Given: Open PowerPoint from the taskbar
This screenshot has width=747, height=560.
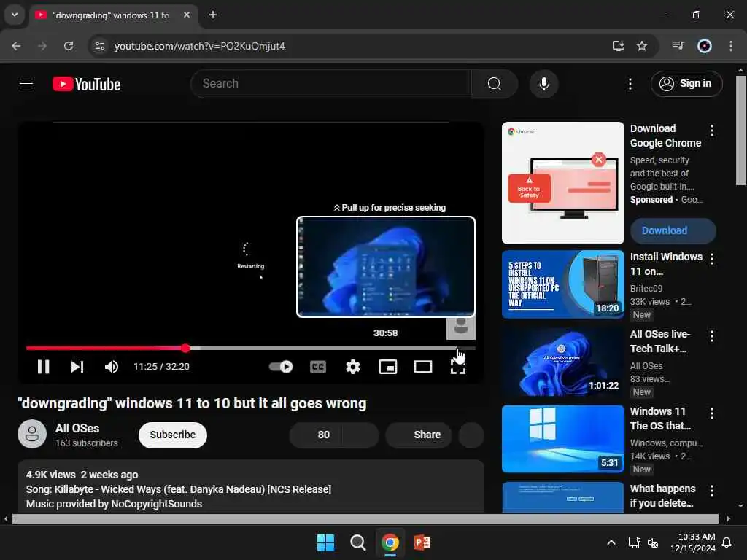Looking at the screenshot, I should tap(422, 542).
